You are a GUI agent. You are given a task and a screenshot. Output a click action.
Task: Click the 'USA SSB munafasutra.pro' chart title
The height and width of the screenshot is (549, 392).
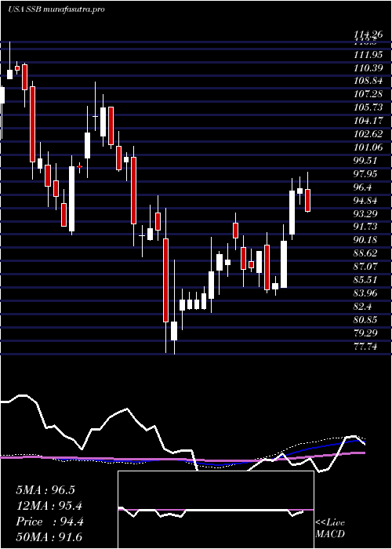click(56, 9)
